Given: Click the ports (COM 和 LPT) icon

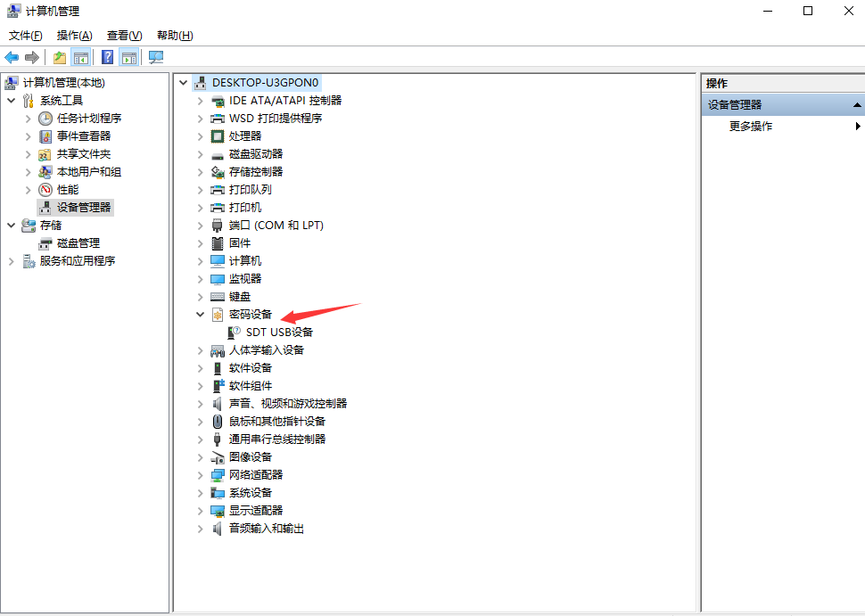Looking at the screenshot, I should click(x=218, y=226).
